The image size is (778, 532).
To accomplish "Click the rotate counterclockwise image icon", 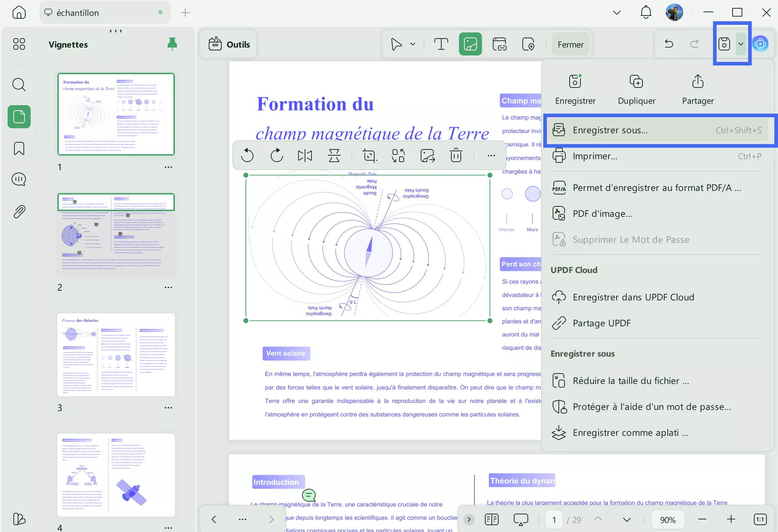I will (247, 156).
